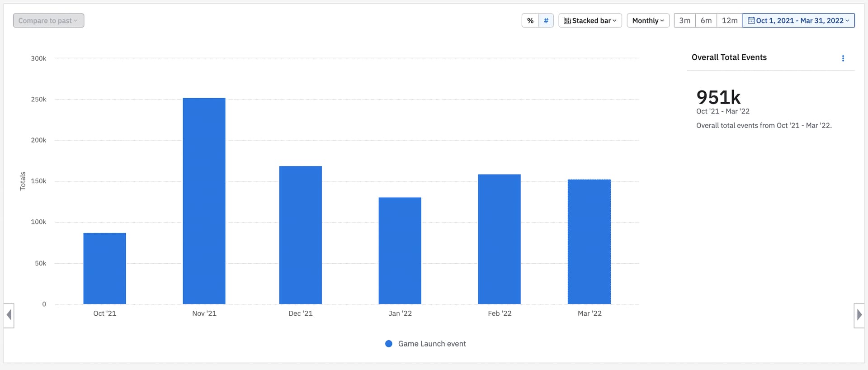Image resolution: width=868 pixels, height=370 pixels.
Task: Select the 12m time range
Action: [x=730, y=20]
